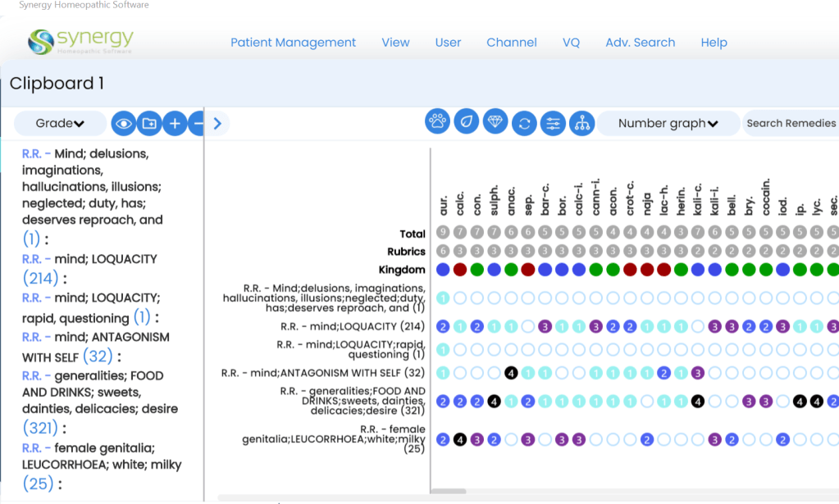Click the add folder icon
The image size is (839, 504).
pos(148,124)
